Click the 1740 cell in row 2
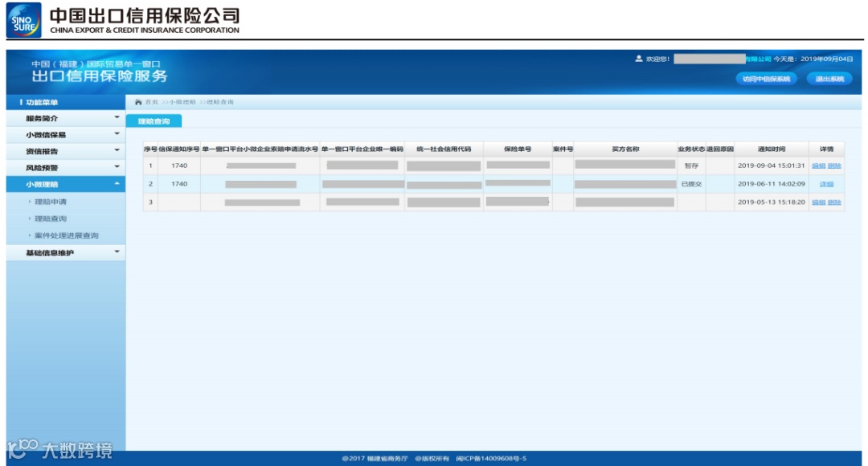Image resolution: width=868 pixels, height=466 pixels. tap(179, 184)
